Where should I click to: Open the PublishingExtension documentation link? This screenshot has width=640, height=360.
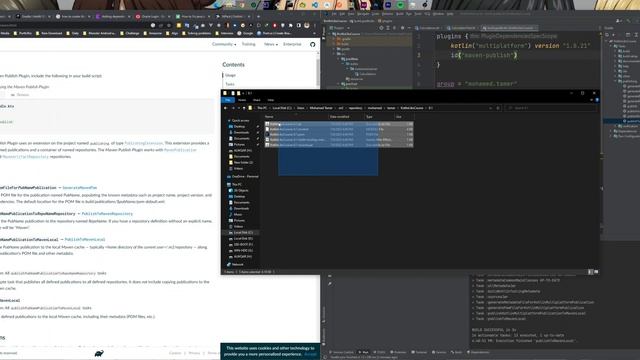[x=143, y=143]
